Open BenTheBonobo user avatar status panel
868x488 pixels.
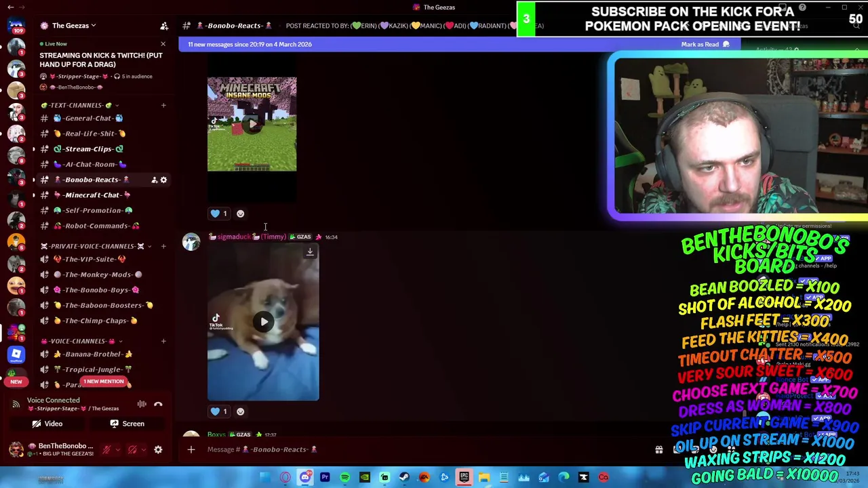tap(16, 449)
